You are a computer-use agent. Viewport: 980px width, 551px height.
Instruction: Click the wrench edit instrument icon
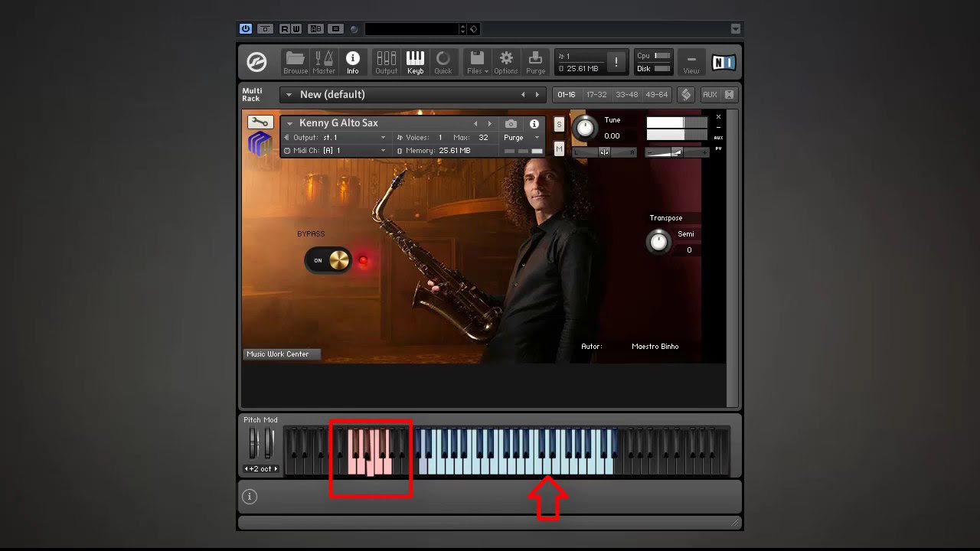260,122
